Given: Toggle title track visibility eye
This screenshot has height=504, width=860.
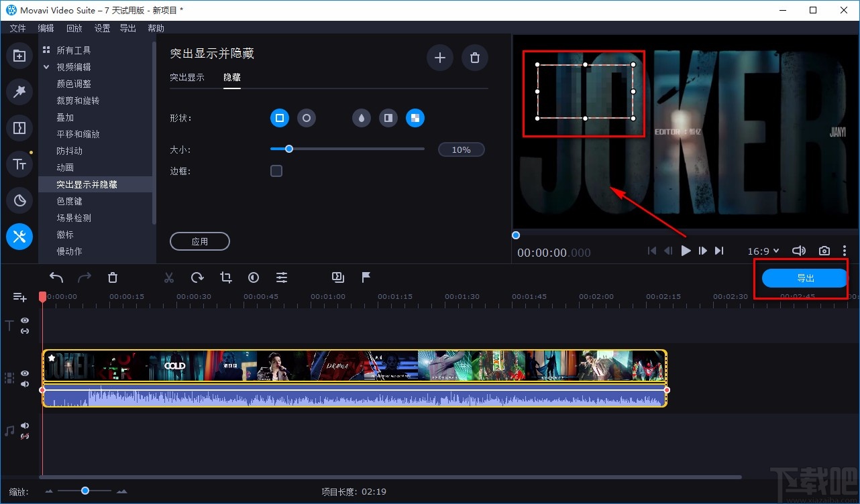Looking at the screenshot, I should coord(25,320).
